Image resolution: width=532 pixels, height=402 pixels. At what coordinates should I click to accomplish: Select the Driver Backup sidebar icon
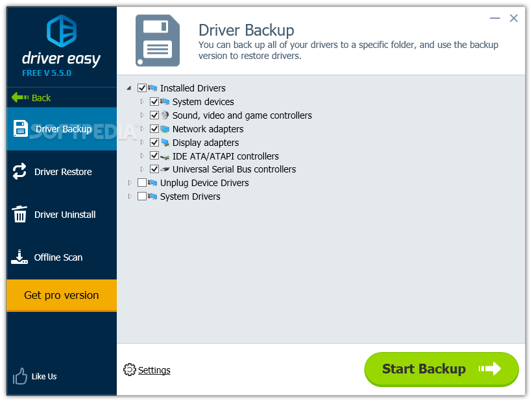[x=21, y=128]
